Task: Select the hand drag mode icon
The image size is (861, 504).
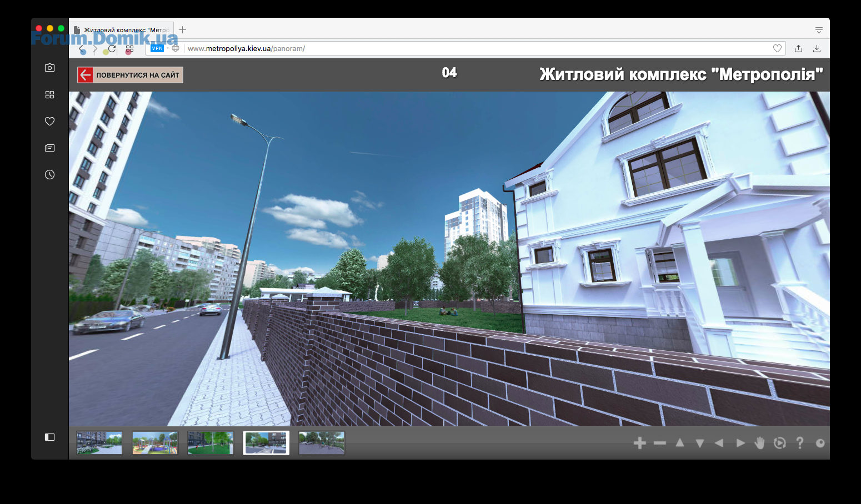Action: pos(759,442)
